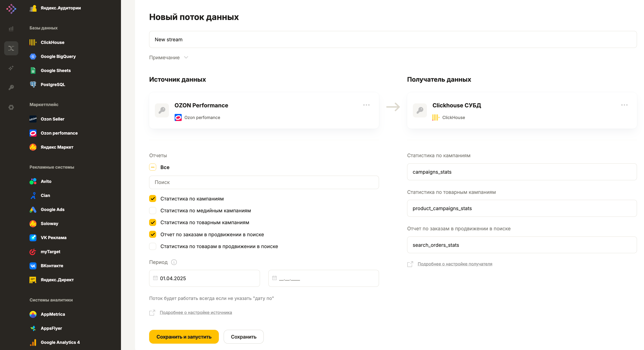Click the start date calendar icon
644x350 pixels.
[155, 278]
